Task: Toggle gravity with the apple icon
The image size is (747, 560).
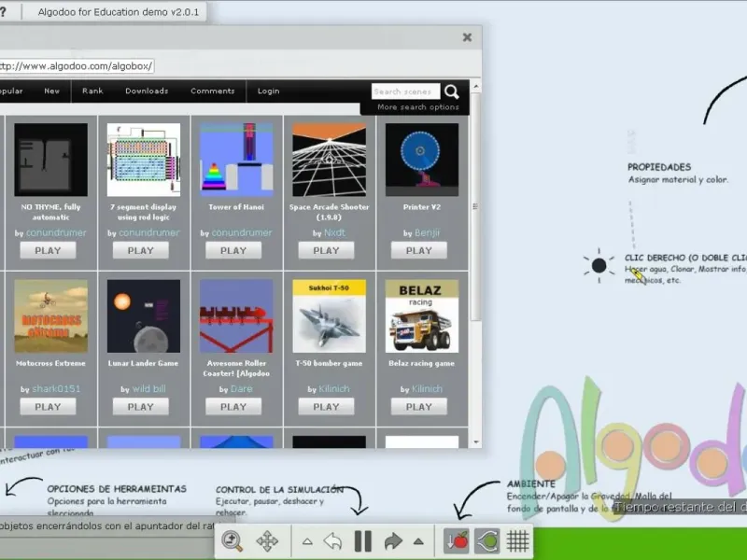Action: pyautogui.click(x=457, y=541)
